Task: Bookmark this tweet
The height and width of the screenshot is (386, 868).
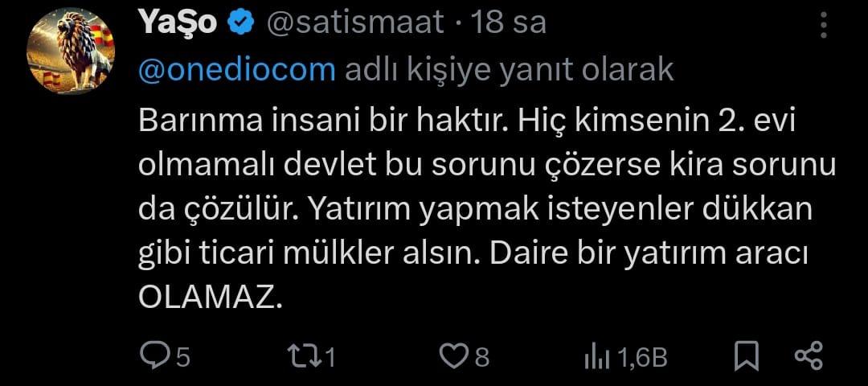Action: 746,357
